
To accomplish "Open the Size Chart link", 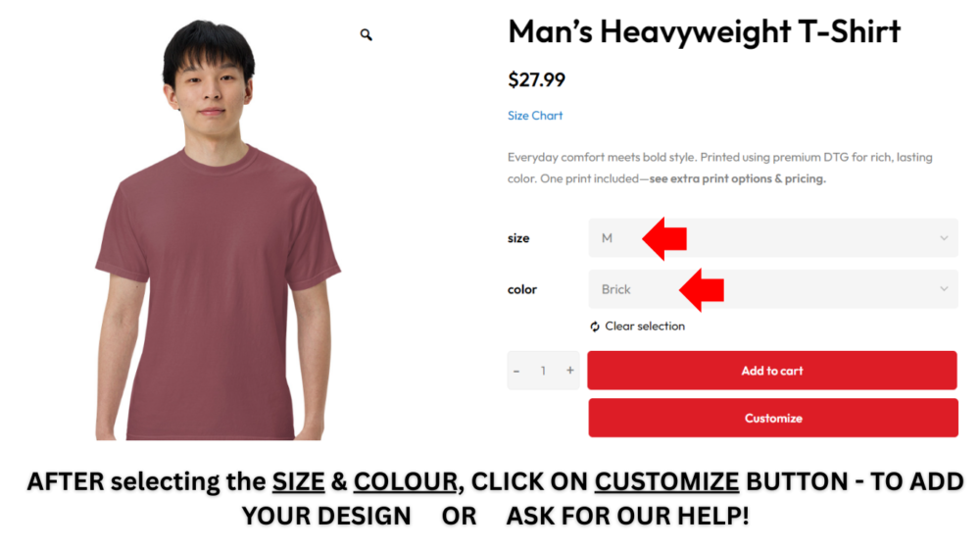I will pos(535,116).
